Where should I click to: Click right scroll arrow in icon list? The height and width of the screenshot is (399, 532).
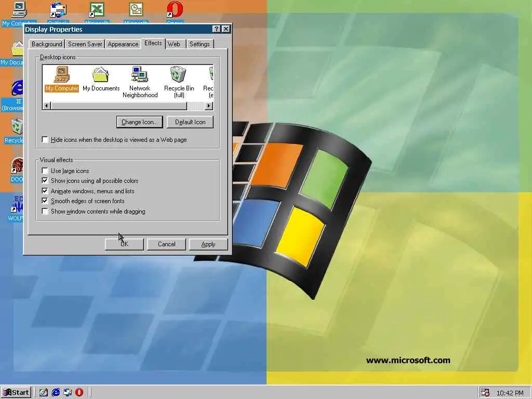[209, 106]
